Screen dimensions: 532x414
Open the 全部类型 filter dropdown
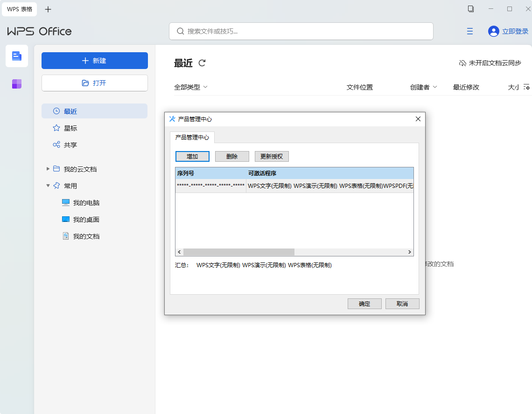click(191, 87)
